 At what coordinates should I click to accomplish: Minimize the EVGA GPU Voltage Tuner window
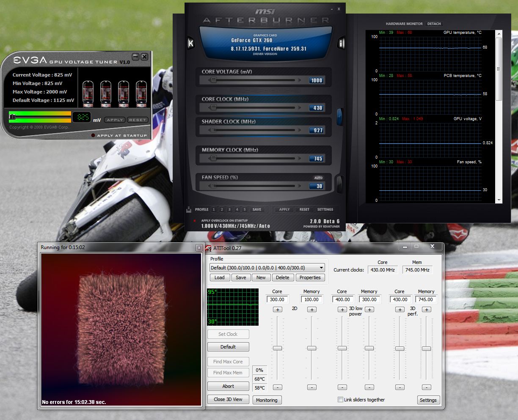(x=135, y=56)
